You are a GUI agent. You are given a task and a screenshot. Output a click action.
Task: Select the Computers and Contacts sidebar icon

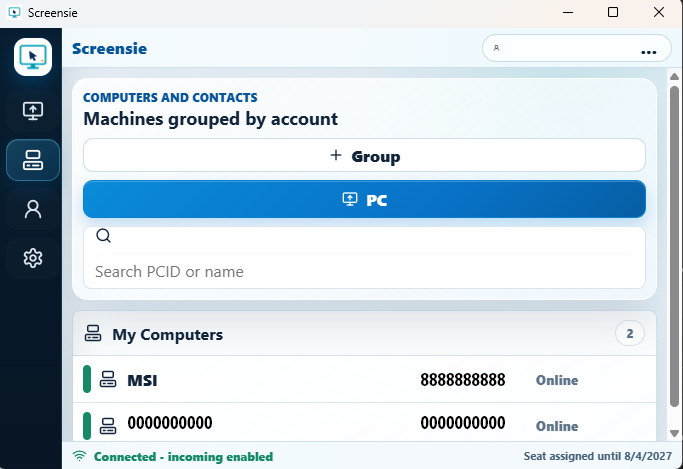[33, 160]
